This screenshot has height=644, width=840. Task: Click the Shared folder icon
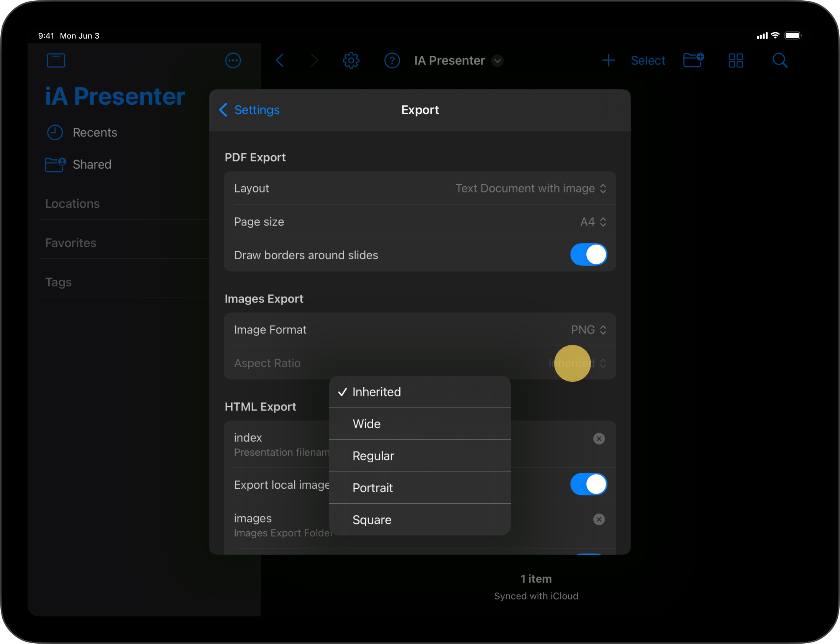(56, 164)
